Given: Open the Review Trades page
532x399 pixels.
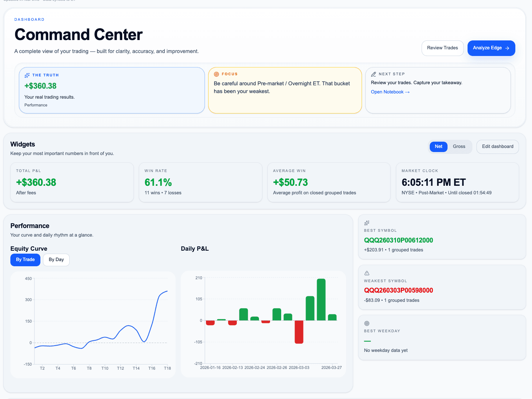Looking at the screenshot, I should (x=442, y=48).
